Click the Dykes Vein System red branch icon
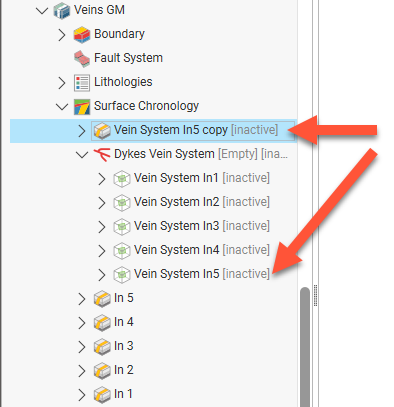394x407 pixels. [x=102, y=154]
